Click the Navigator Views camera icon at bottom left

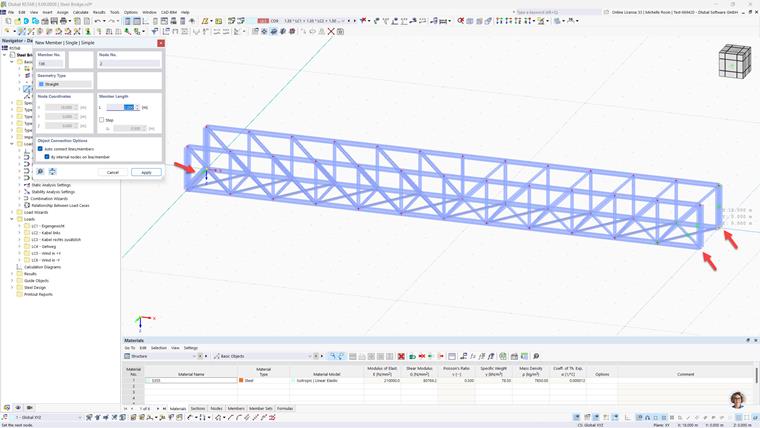[30, 408]
